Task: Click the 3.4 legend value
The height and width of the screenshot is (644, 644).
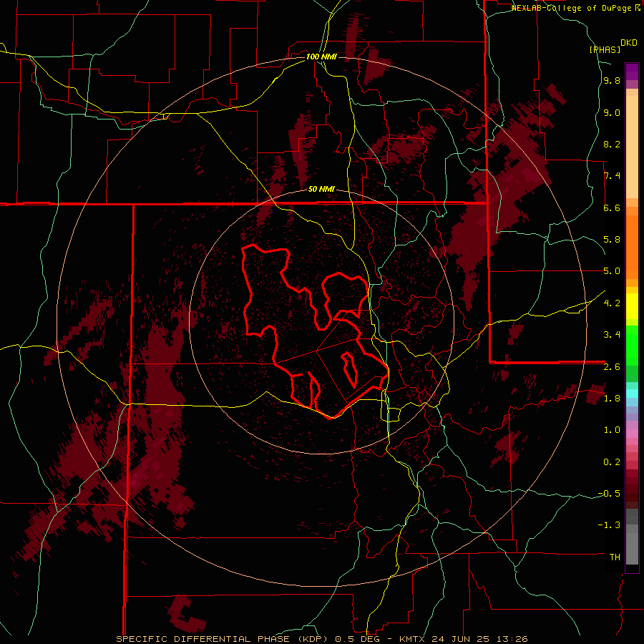Action: pos(612,335)
